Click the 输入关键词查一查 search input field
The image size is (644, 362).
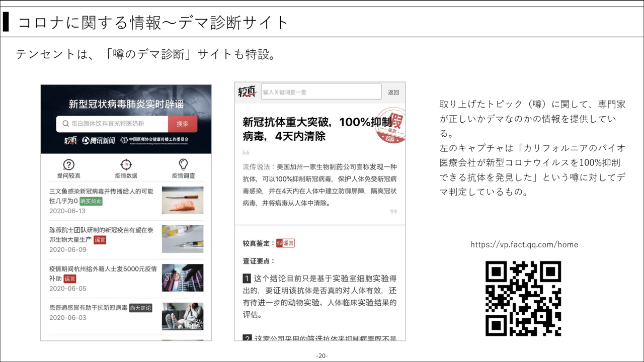coord(321,92)
